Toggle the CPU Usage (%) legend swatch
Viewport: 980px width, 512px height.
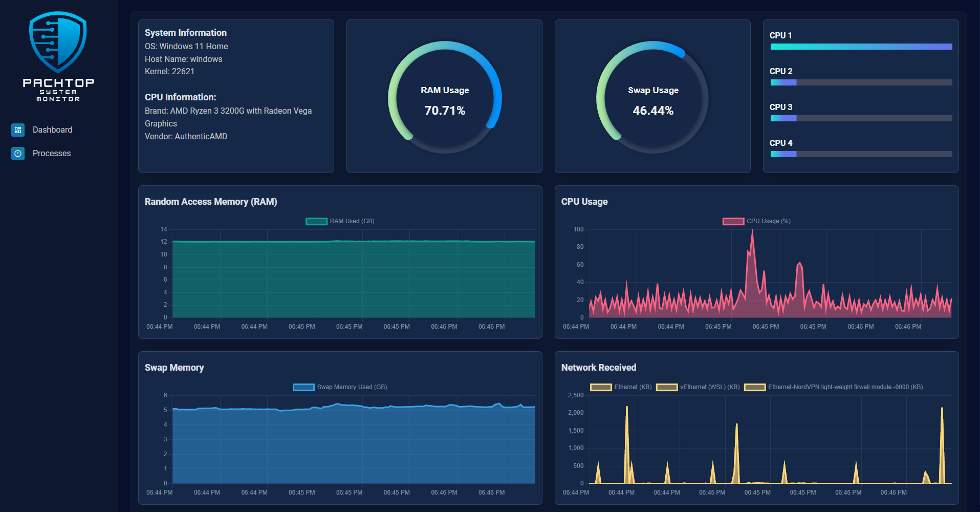(x=733, y=221)
